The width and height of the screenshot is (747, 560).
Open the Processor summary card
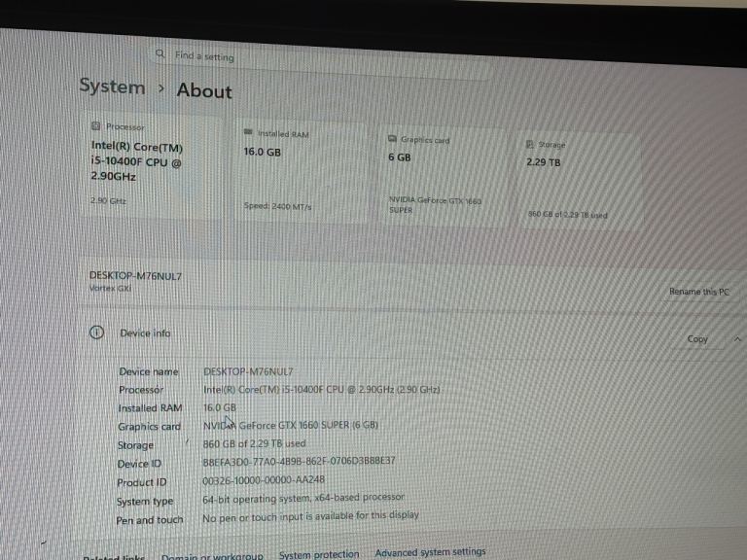pos(153,164)
